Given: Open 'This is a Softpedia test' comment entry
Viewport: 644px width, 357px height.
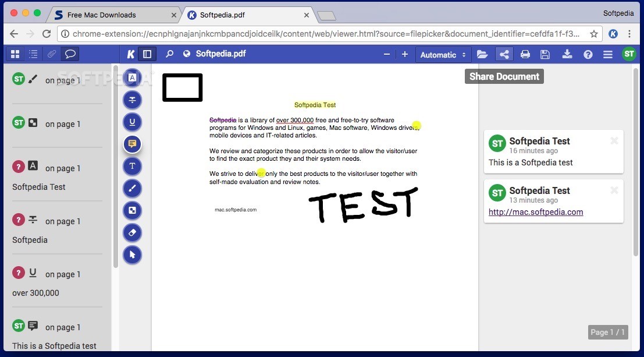Looking at the screenshot, I should pyautogui.click(x=57, y=335).
